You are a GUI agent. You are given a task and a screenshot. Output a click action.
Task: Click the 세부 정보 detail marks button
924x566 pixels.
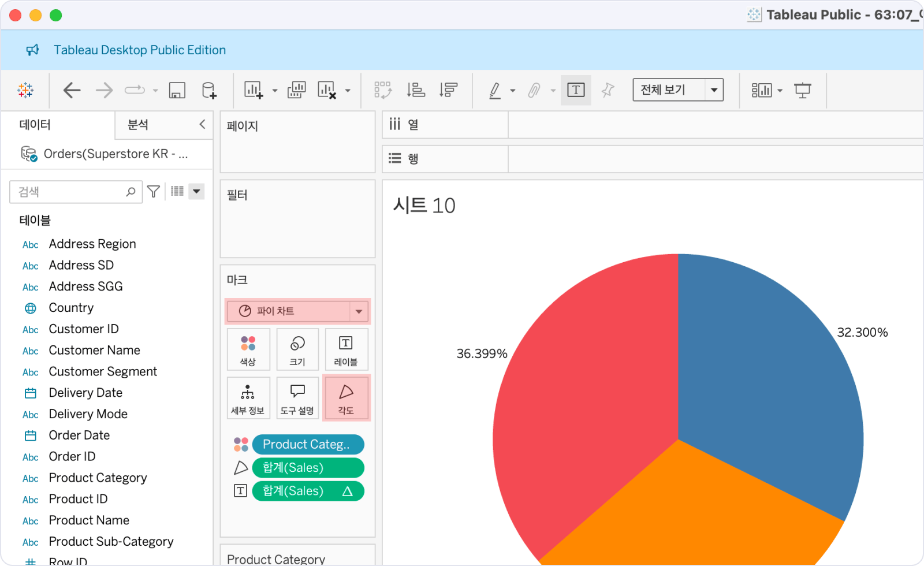point(248,398)
